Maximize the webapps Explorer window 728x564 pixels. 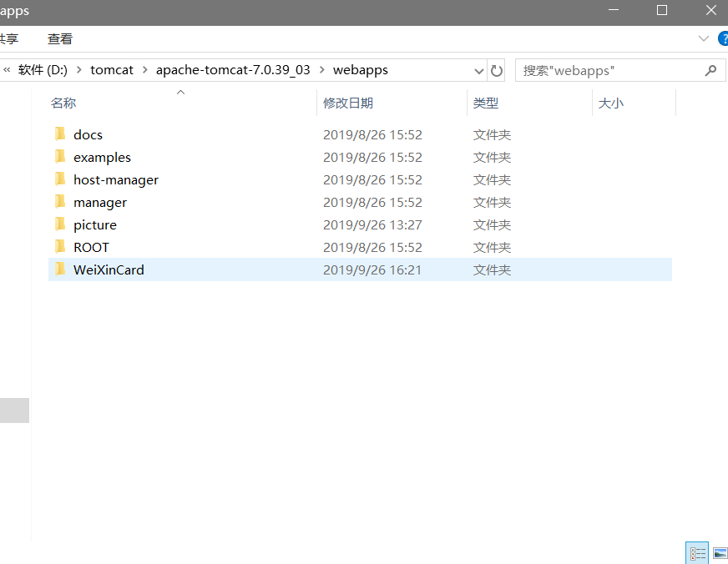tap(662, 10)
